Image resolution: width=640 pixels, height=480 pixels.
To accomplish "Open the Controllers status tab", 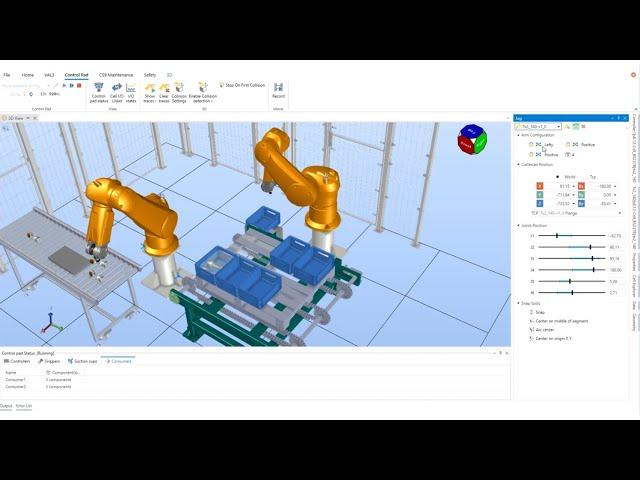I will pos(17,361).
